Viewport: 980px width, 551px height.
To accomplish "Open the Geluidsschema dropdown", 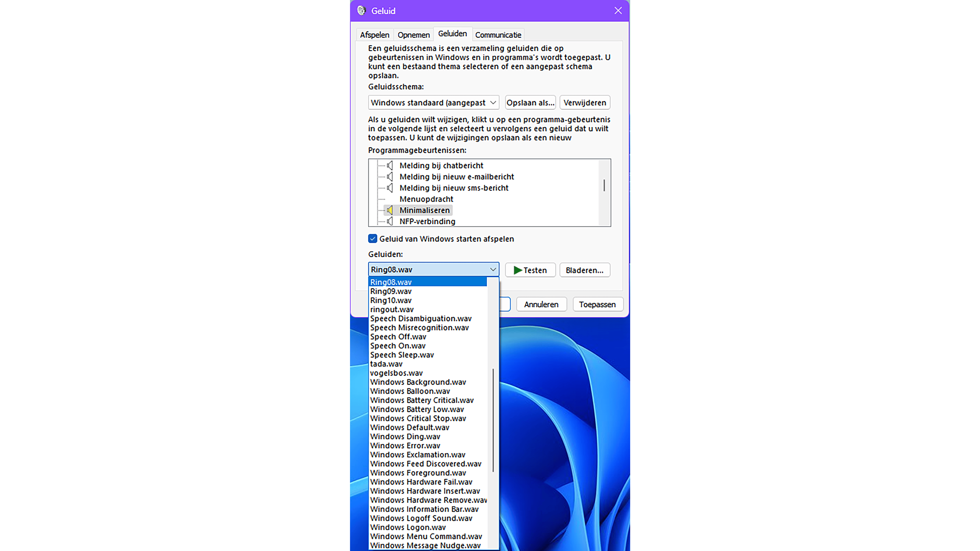I will [x=433, y=103].
